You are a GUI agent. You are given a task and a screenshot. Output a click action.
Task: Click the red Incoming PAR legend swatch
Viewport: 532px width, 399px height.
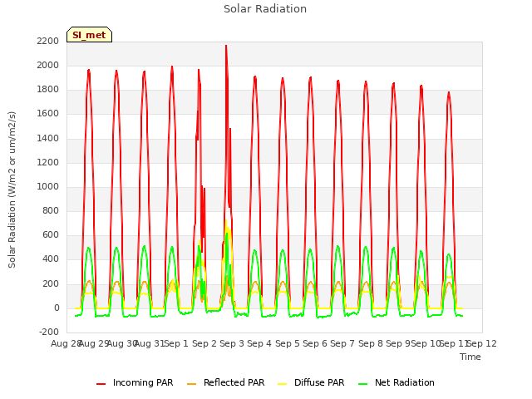click(x=101, y=384)
